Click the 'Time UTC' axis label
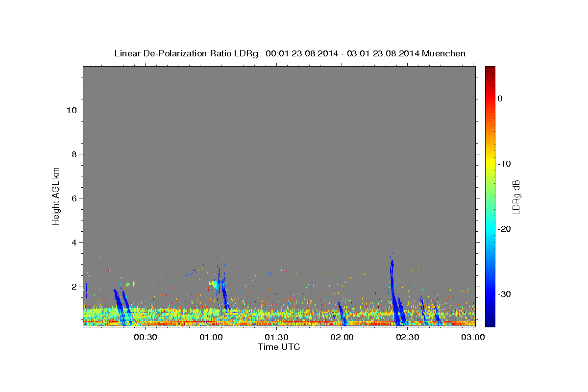 pos(279,347)
